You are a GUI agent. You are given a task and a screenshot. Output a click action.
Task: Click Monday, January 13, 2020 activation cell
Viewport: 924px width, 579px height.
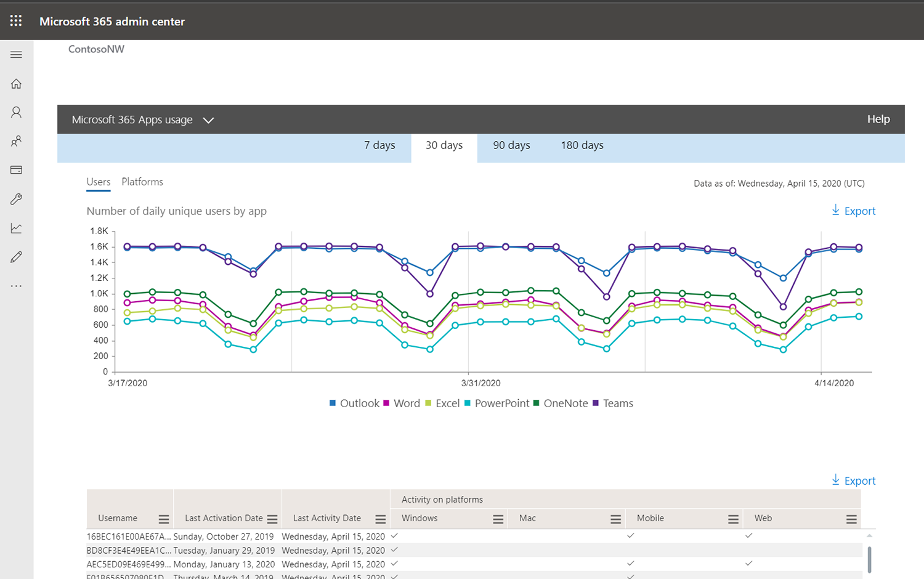coord(224,564)
